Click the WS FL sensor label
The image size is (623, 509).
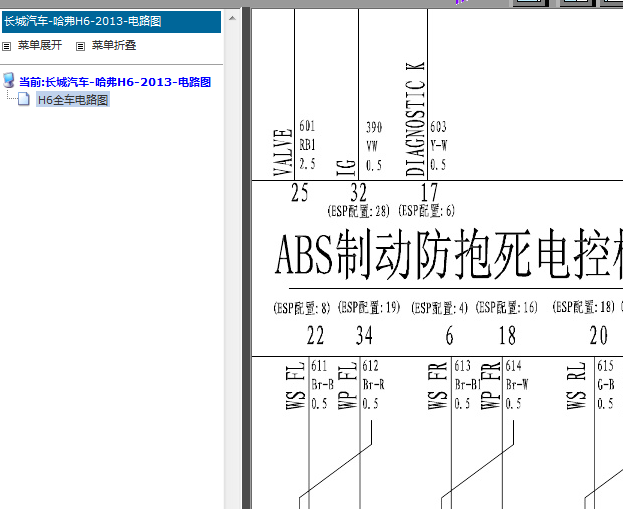pos(295,386)
